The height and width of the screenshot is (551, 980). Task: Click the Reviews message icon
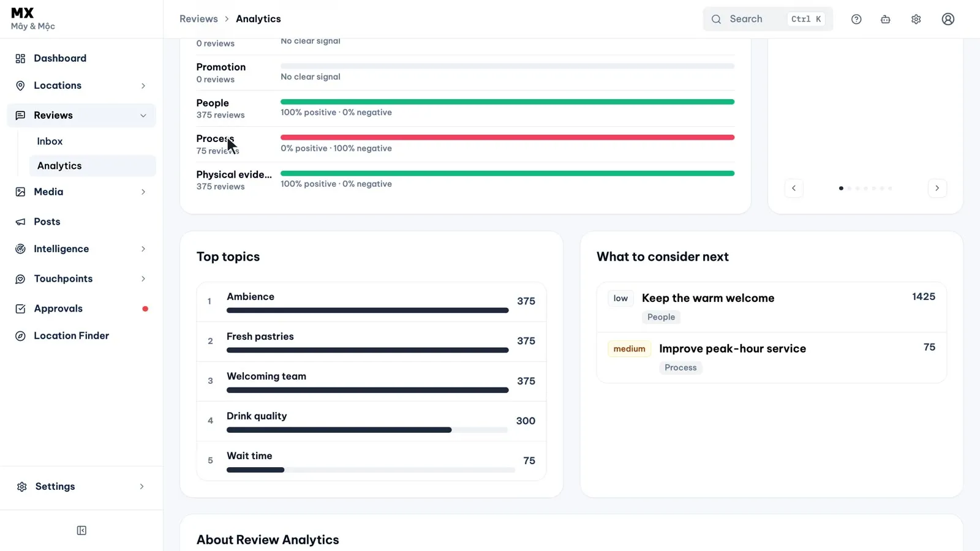click(20, 115)
